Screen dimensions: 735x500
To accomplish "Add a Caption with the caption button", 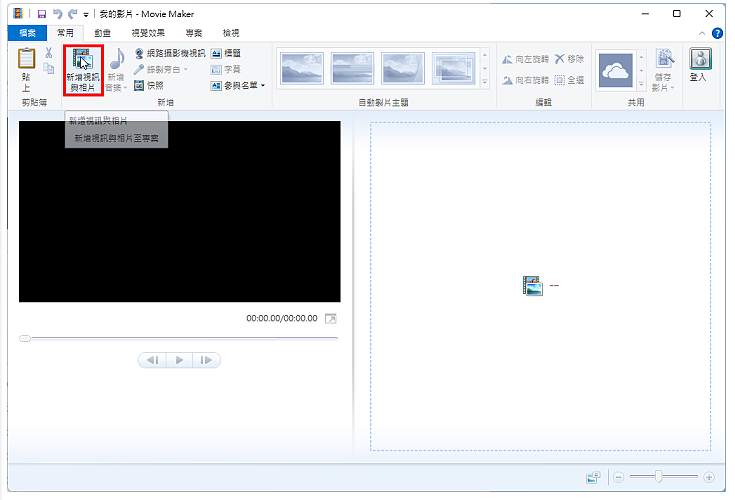I will click(x=225, y=69).
